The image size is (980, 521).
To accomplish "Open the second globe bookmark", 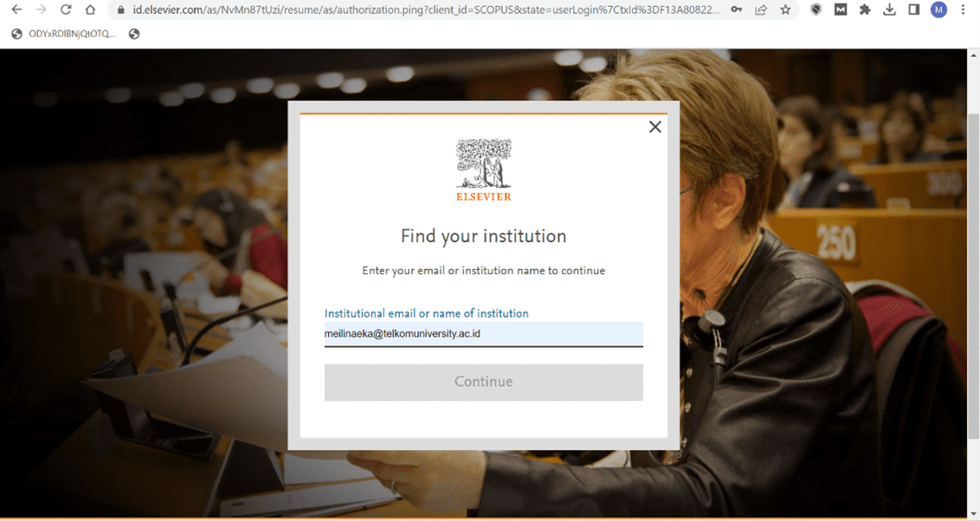I will [134, 35].
